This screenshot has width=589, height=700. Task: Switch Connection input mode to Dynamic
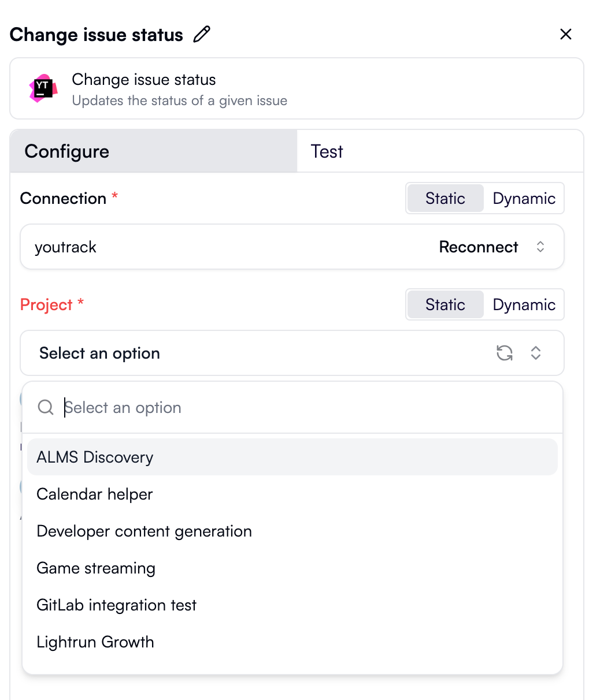click(524, 198)
